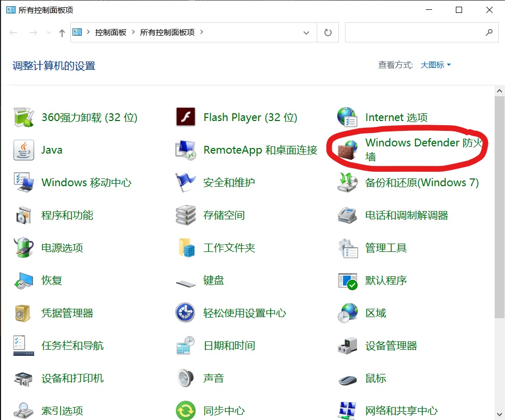Click the 控制面板 breadcrumb item
Viewport: 505px width, 420px height.
tap(111, 32)
